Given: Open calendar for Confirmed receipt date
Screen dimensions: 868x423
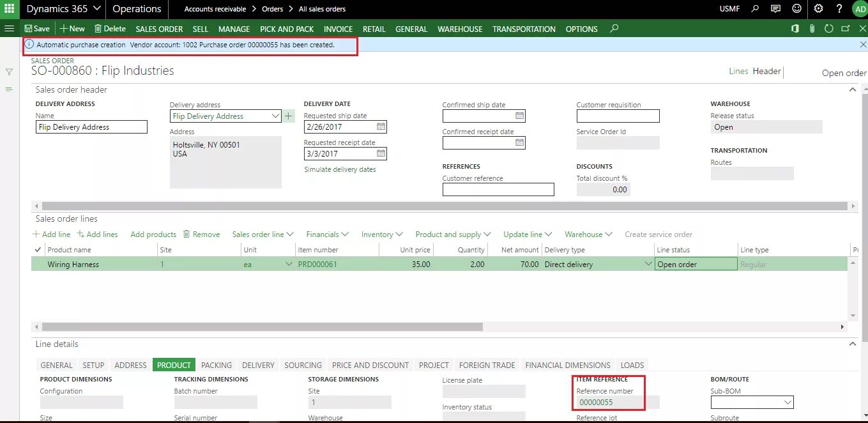Looking at the screenshot, I should [x=519, y=142].
